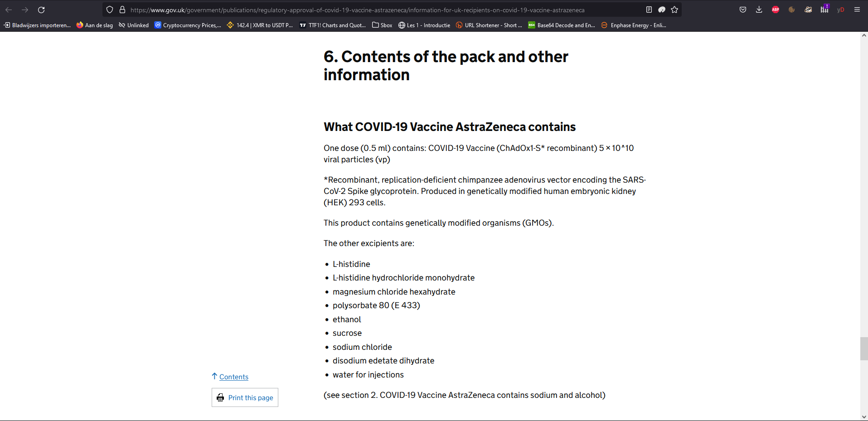Click Print this page button

(x=245, y=397)
